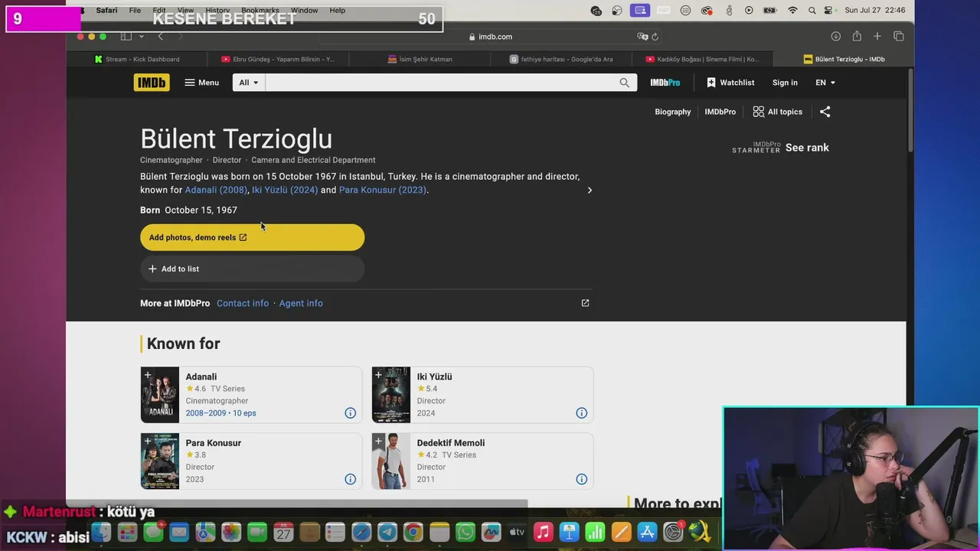Open a new Safari tab
The width and height of the screenshot is (980, 551).
point(877,36)
